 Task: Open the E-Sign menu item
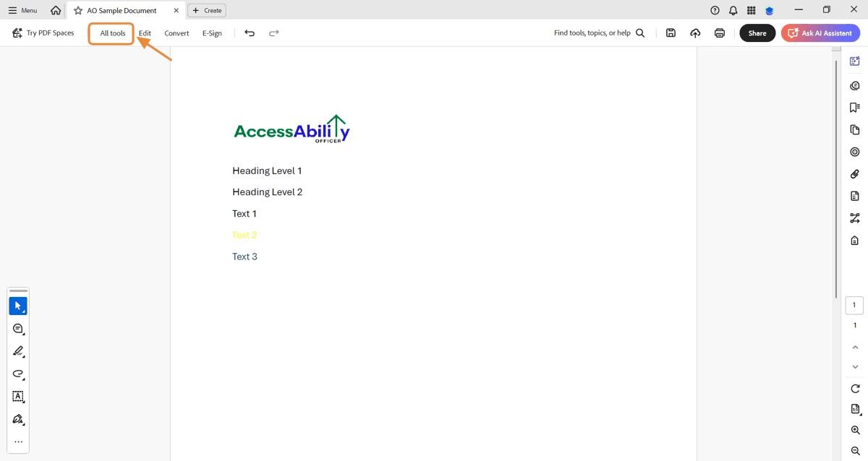pos(212,33)
